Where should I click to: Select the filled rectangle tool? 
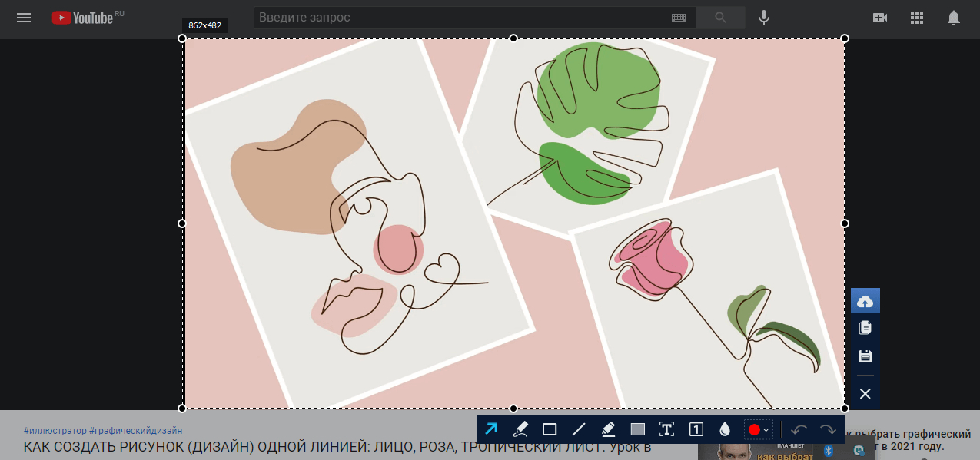637,429
